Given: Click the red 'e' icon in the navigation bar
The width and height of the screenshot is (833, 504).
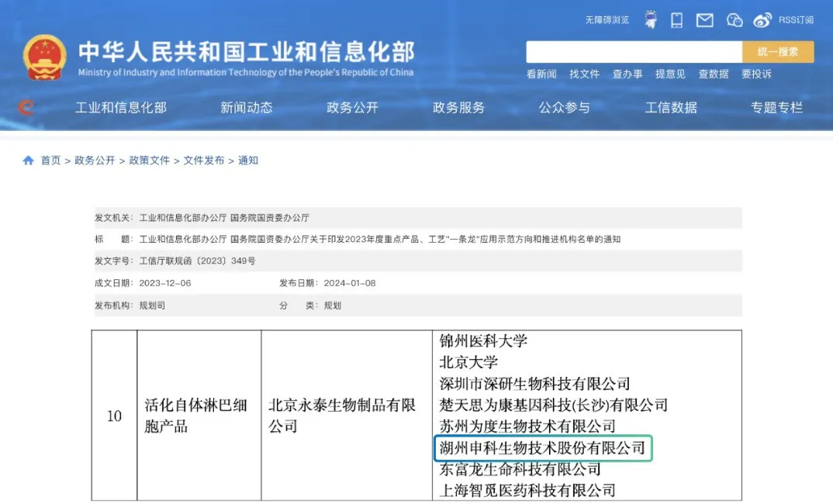Looking at the screenshot, I should (27, 108).
